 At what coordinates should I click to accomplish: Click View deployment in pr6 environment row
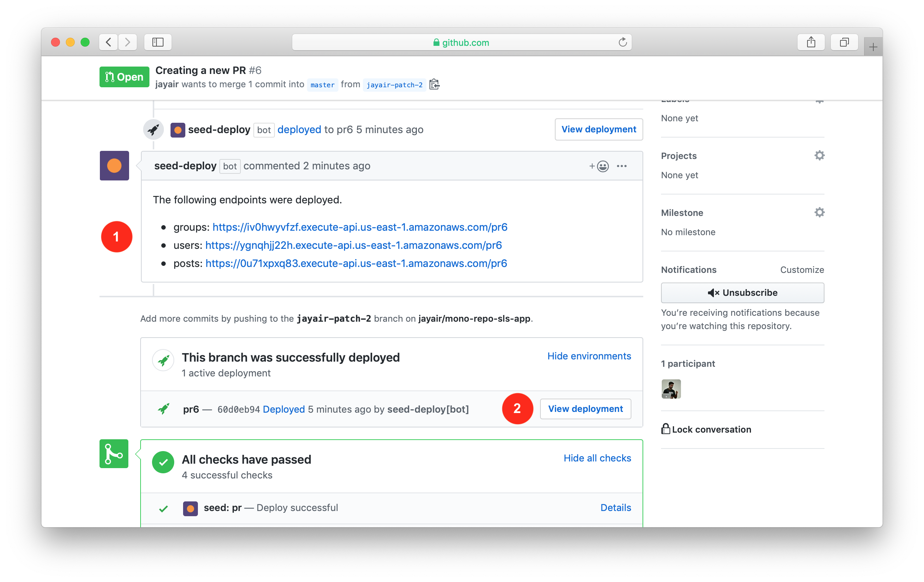click(x=585, y=409)
